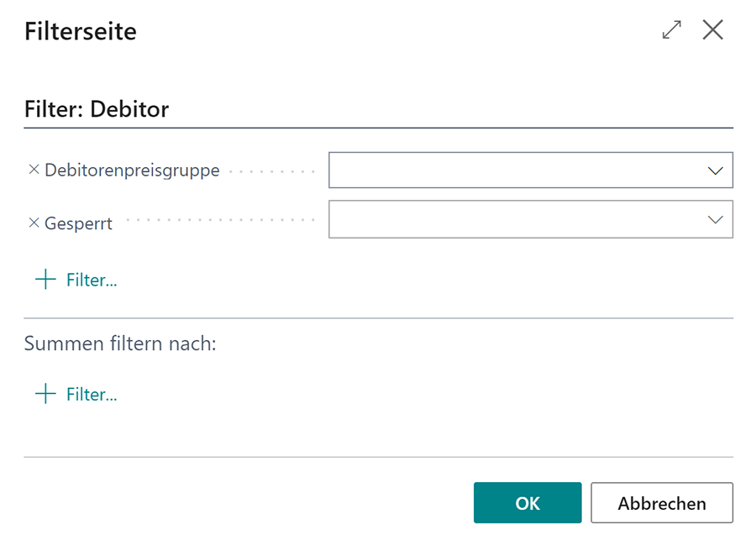756x540 pixels.
Task: Add a totals filter below Summen filtern nach
Action: pos(76,393)
